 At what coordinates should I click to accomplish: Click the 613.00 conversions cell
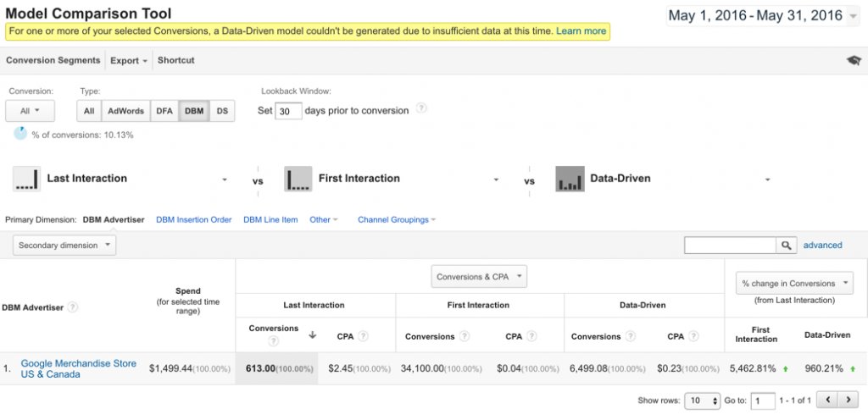pyautogui.click(x=277, y=368)
